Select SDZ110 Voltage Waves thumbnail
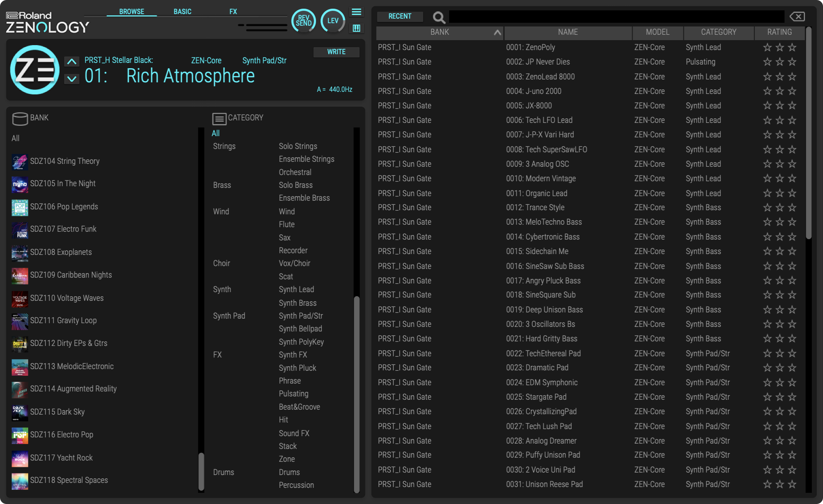This screenshot has width=823, height=504. pyautogui.click(x=20, y=299)
